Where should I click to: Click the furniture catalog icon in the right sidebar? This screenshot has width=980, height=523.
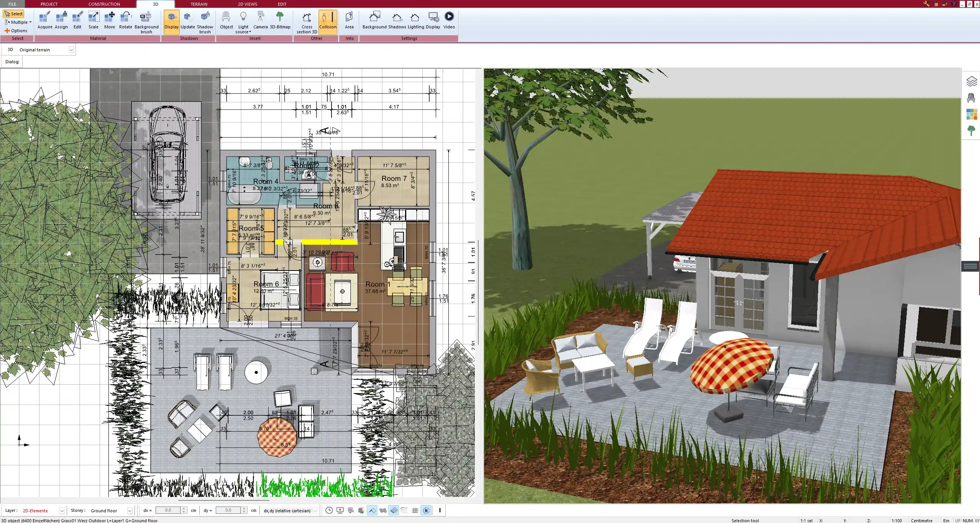click(972, 97)
